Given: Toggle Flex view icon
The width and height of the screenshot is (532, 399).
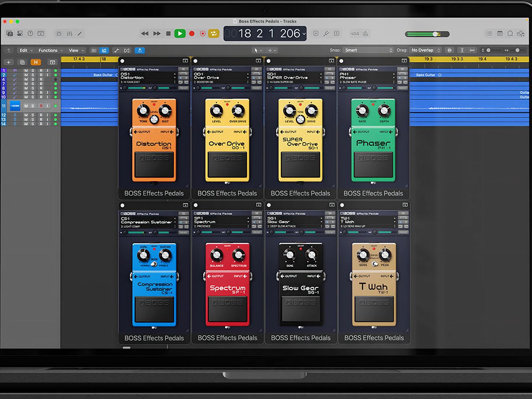Looking at the screenshot, I should [x=127, y=50].
